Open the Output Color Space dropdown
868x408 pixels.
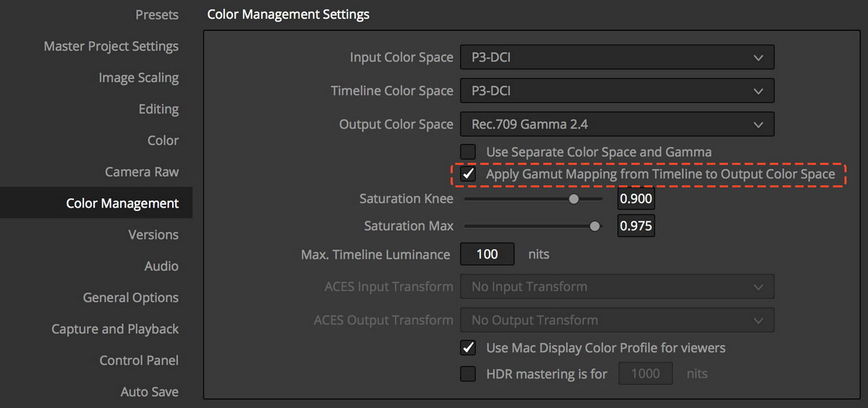click(x=617, y=124)
